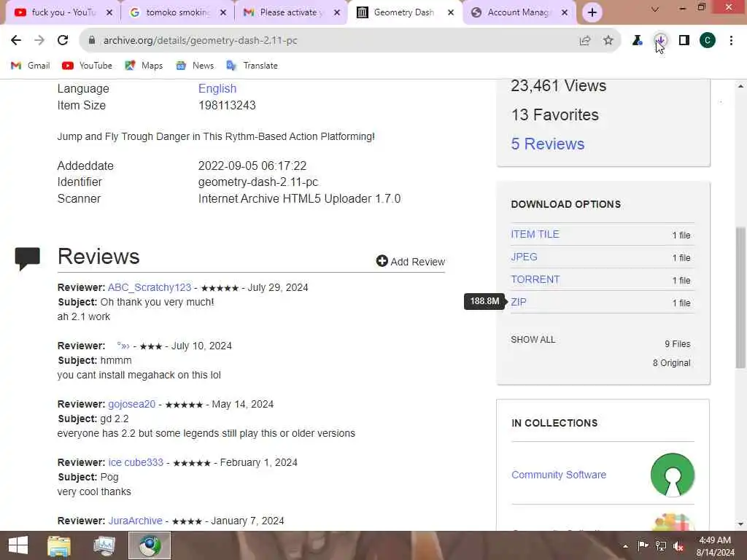Download the ITEM TILE file

[x=535, y=234]
